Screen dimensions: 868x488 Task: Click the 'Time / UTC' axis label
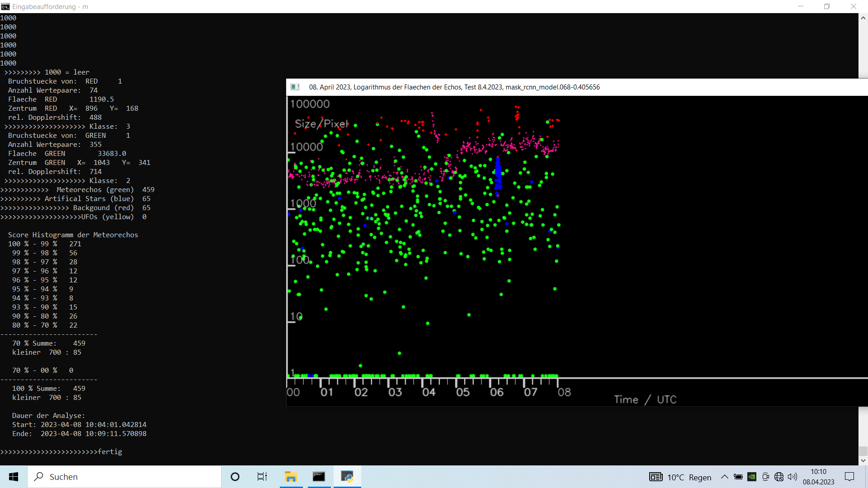[x=645, y=399]
